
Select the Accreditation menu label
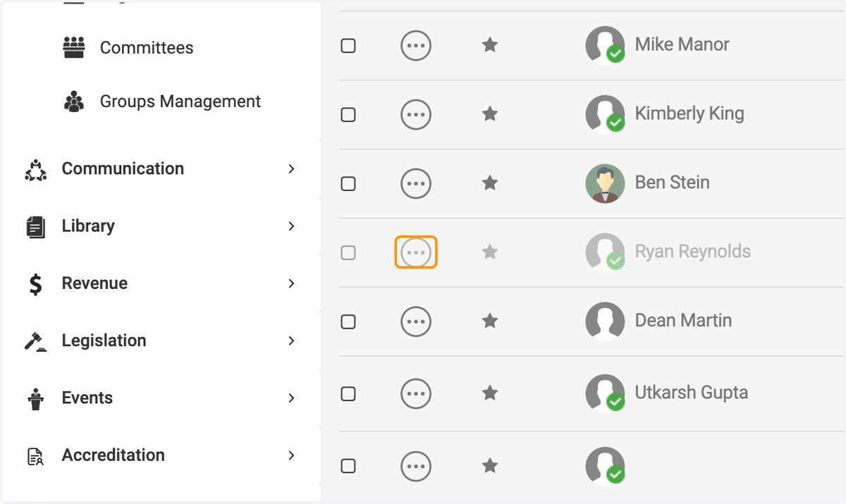point(113,455)
